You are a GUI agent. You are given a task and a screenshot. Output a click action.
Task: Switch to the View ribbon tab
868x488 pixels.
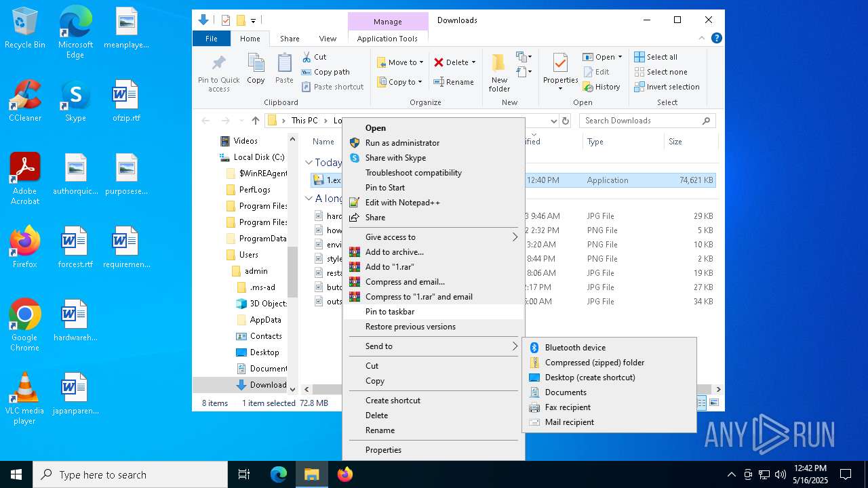coord(328,39)
